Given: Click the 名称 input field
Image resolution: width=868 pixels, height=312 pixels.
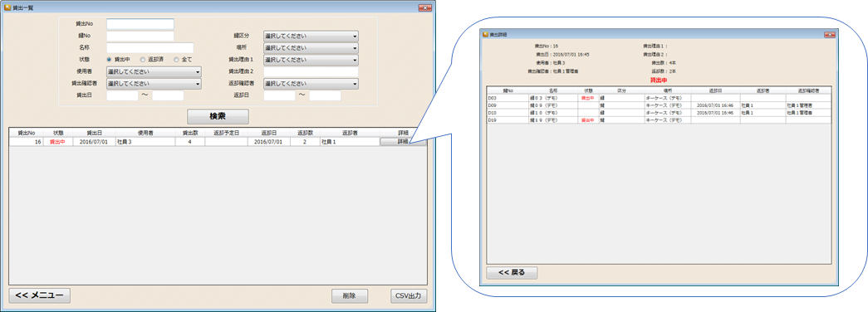Looking at the screenshot, I should point(150,48).
